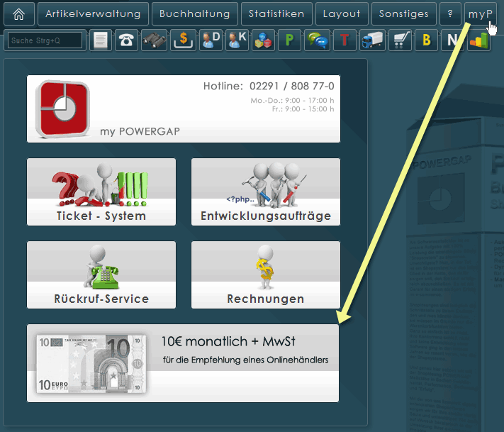The width and height of the screenshot is (504, 432).
Task: Open the Sonstiges menu
Action: coord(404,13)
